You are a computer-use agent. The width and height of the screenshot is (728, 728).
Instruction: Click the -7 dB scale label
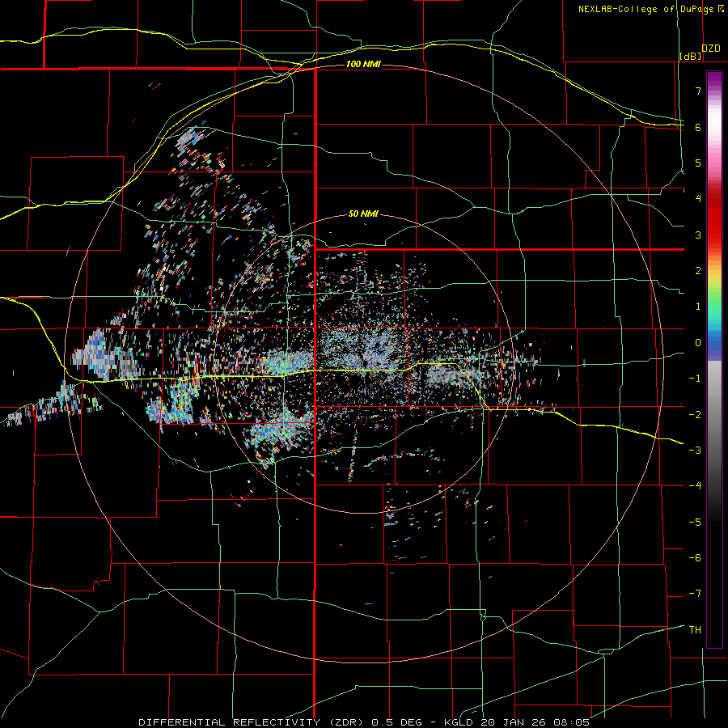(695, 594)
